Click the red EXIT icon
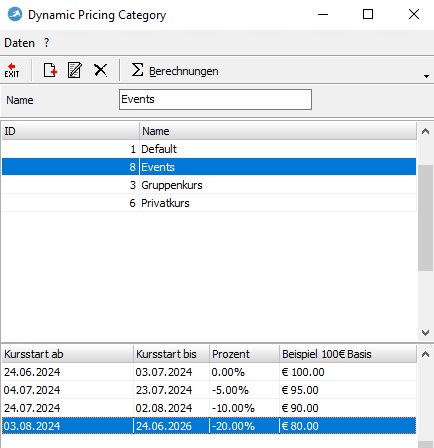 click(x=12, y=70)
